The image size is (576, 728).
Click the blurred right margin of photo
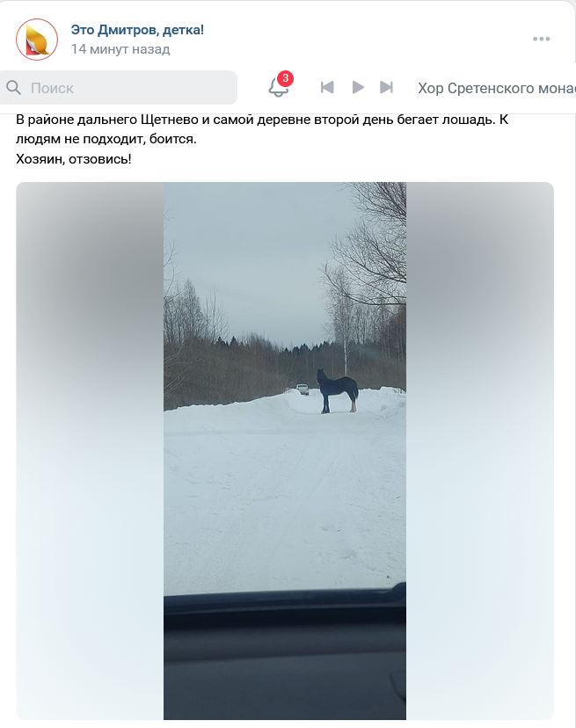tap(480, 451)
